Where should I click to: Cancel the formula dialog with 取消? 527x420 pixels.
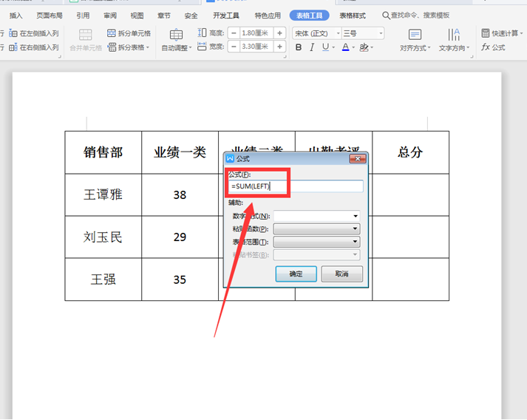341,274
